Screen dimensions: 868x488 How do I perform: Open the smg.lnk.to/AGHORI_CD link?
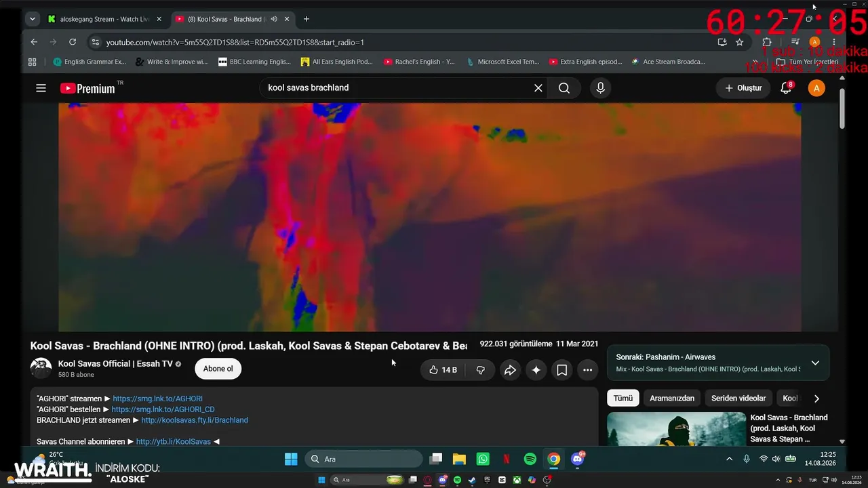click(163, 409)
